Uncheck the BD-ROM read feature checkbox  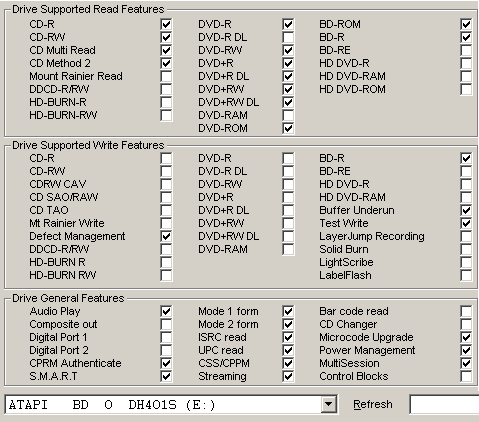pos(466,24)
